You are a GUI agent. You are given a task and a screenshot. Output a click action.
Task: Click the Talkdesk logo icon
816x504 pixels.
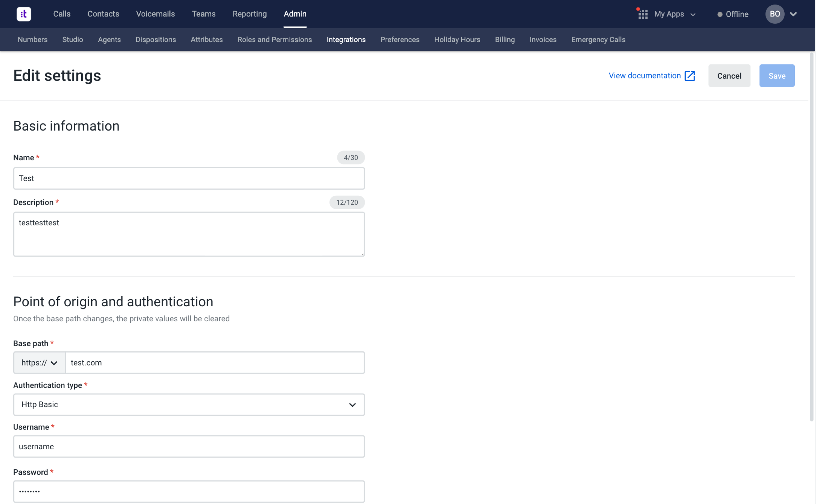click(x=24, y=14)
